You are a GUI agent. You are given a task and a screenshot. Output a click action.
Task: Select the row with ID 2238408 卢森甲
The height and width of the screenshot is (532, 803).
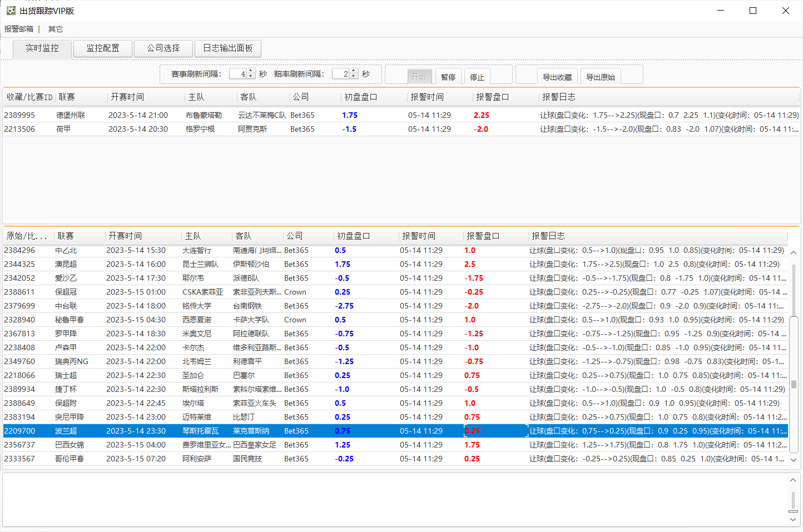tap(395, 347)
